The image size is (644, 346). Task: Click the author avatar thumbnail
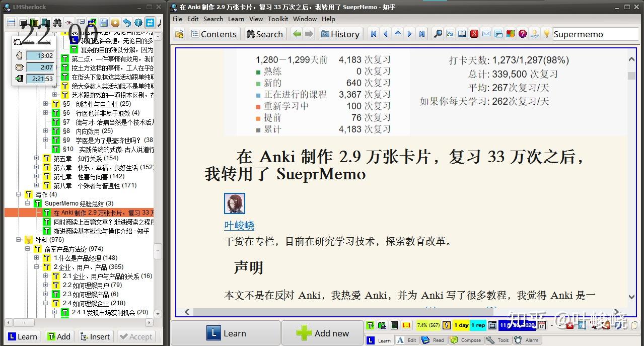235,203
